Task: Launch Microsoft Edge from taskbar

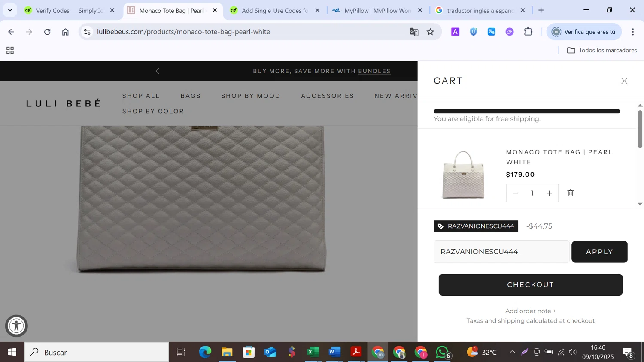Action: click(x=205, y=352)
